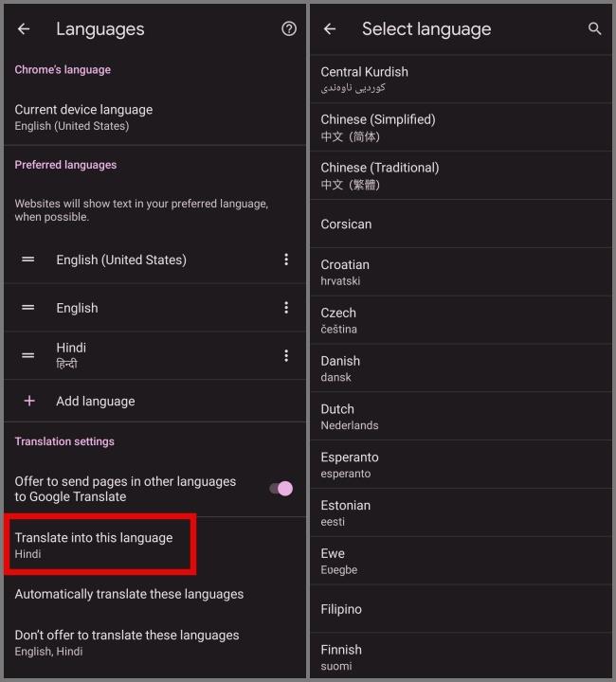Open the three-dot menu for Hindi
The image size is (616, 682).
pyautogui.click(x=286, y=356)
